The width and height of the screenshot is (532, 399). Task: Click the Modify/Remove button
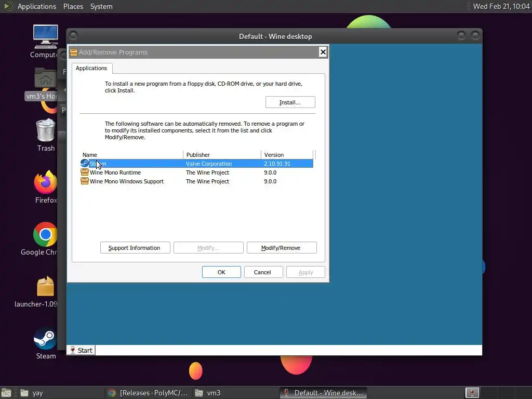282,248
